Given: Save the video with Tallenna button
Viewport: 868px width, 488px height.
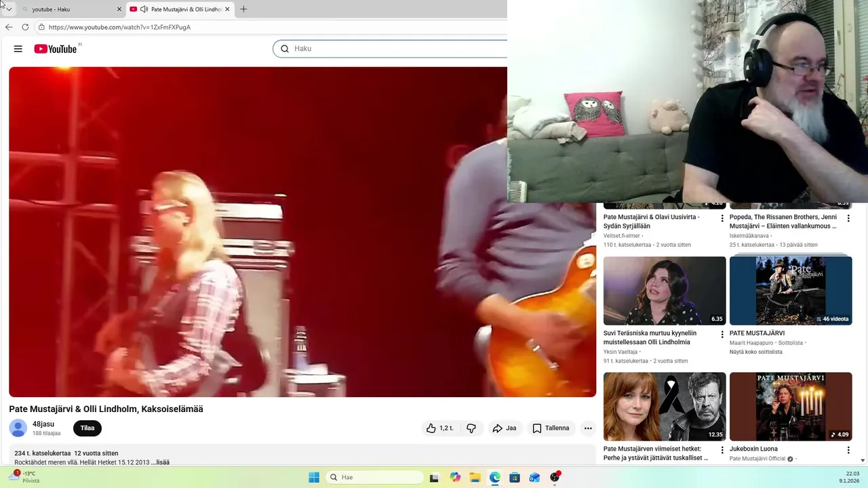Looking at the screenshot, I should click(x=551, y=428).
